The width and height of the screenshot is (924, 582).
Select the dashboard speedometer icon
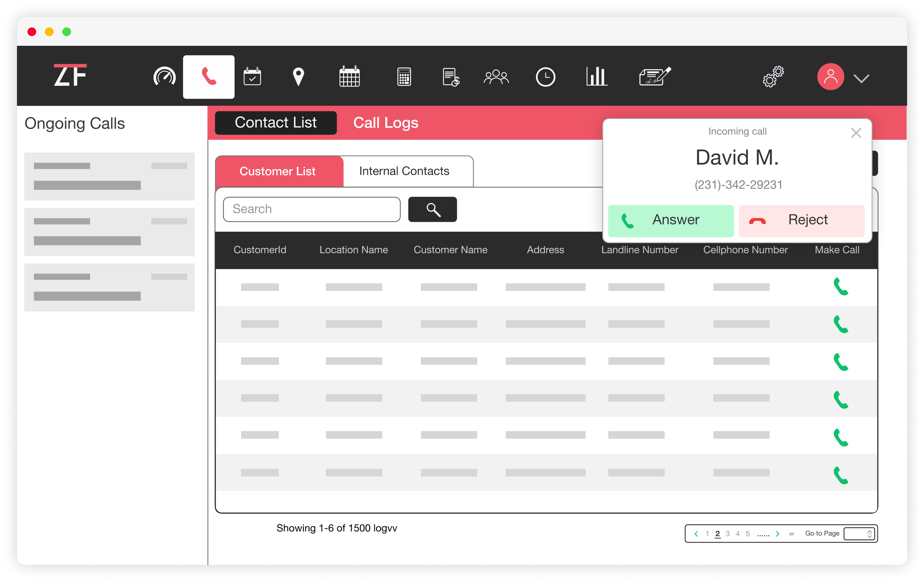(x=164, y=76)
